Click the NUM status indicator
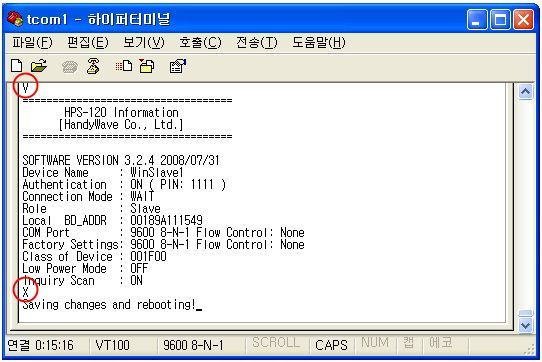Viewport: 542px width, 362px height. (375, 342)
